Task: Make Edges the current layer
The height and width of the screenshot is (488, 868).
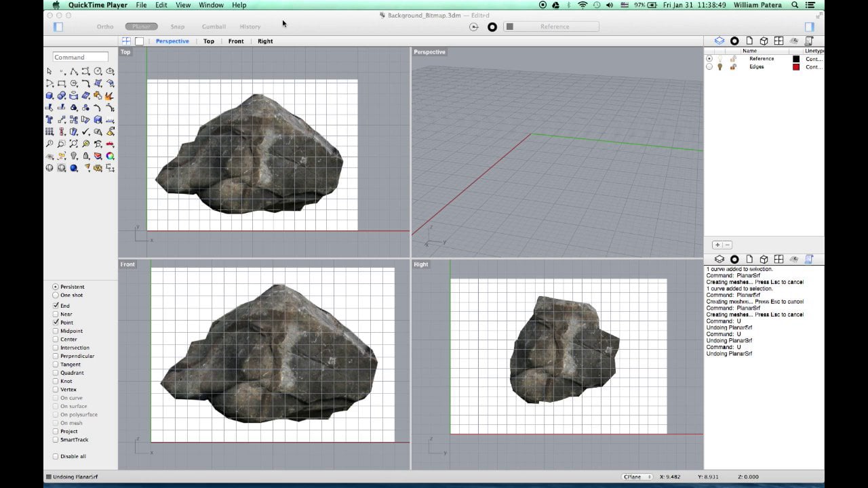Action: 709,66
